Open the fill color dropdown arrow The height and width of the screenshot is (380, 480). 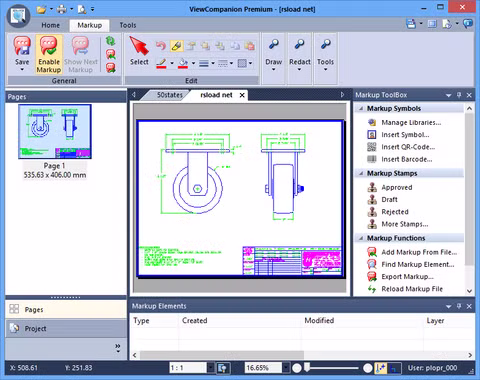click(193, 63)
